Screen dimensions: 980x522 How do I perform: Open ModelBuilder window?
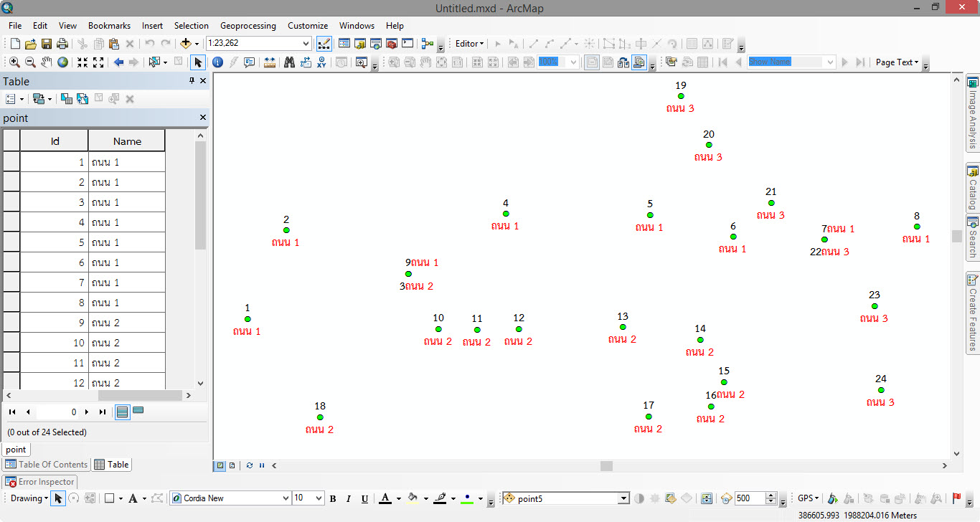pyautogui.click(x=428, y=44)
